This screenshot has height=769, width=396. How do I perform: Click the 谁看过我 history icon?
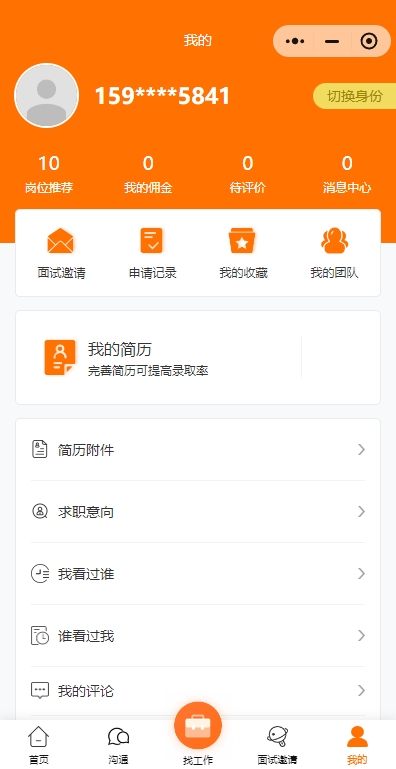pos(40,636)
